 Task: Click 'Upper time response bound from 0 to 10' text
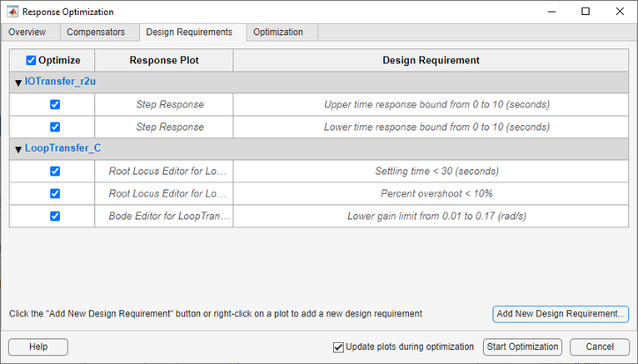[436, 105]
